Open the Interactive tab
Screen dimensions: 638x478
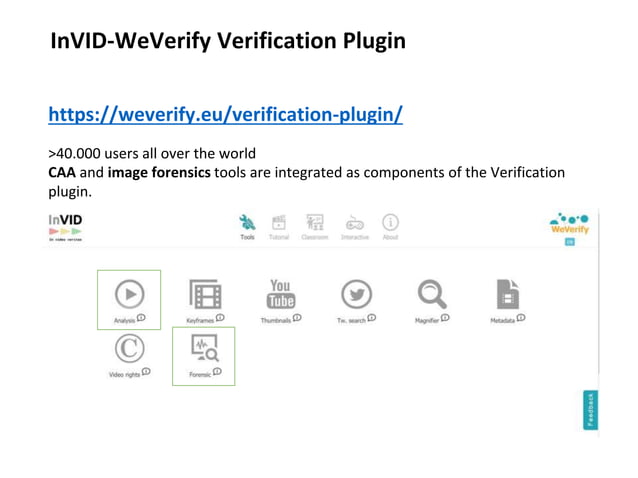pyautogui.click(x=355, y=227)
